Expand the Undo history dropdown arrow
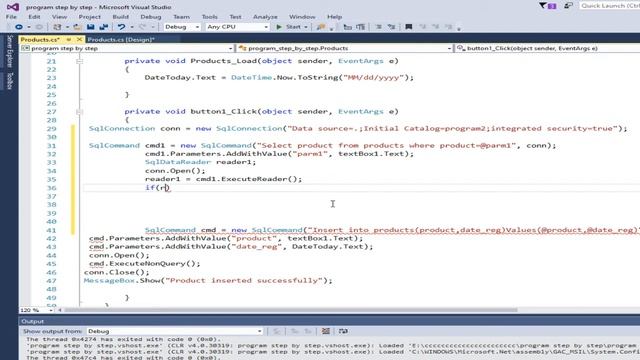640x360 pixels. point(131,27)
